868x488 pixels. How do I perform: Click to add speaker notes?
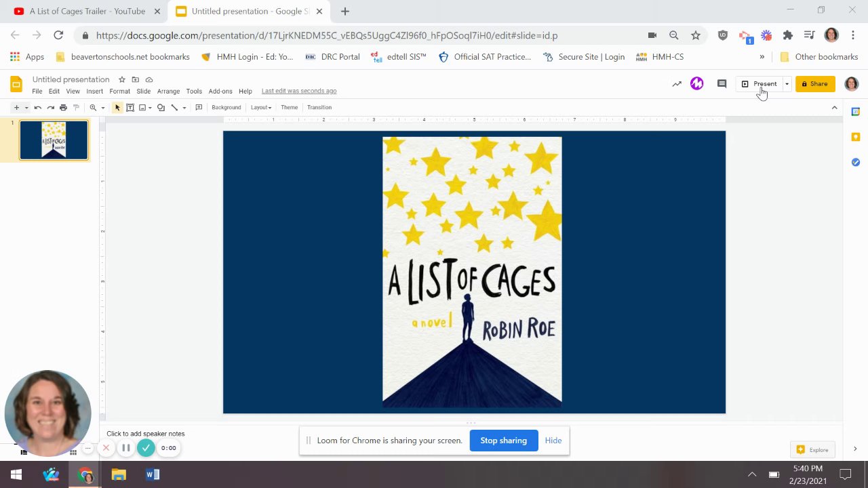pyautogui.click(x=145, y=434)
